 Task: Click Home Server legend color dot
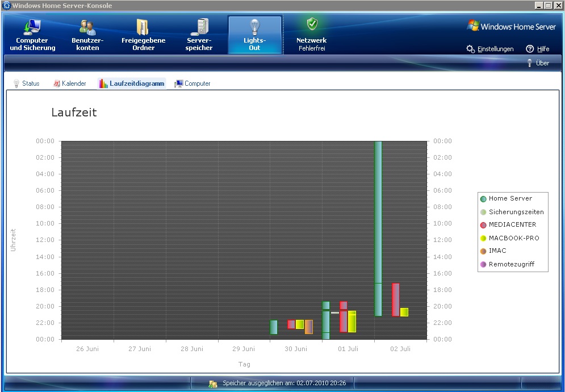tap(483, 199)
